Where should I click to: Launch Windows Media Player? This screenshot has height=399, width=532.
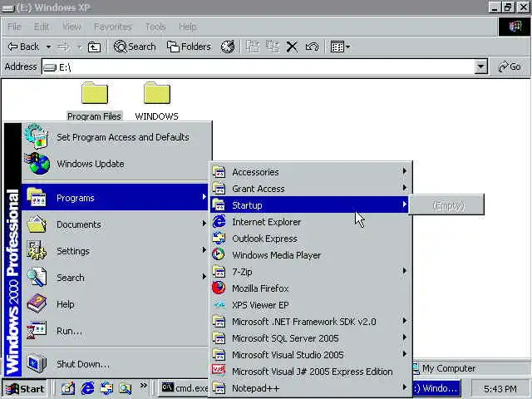click(x=309, y=255)
